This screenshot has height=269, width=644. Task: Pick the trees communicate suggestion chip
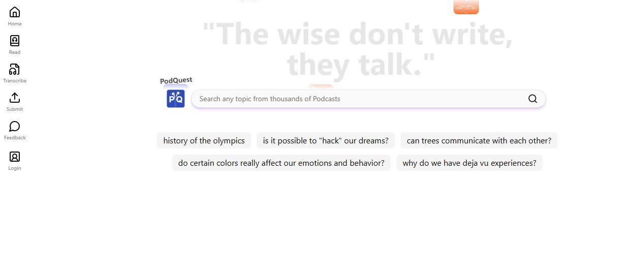tap(478, 141)
